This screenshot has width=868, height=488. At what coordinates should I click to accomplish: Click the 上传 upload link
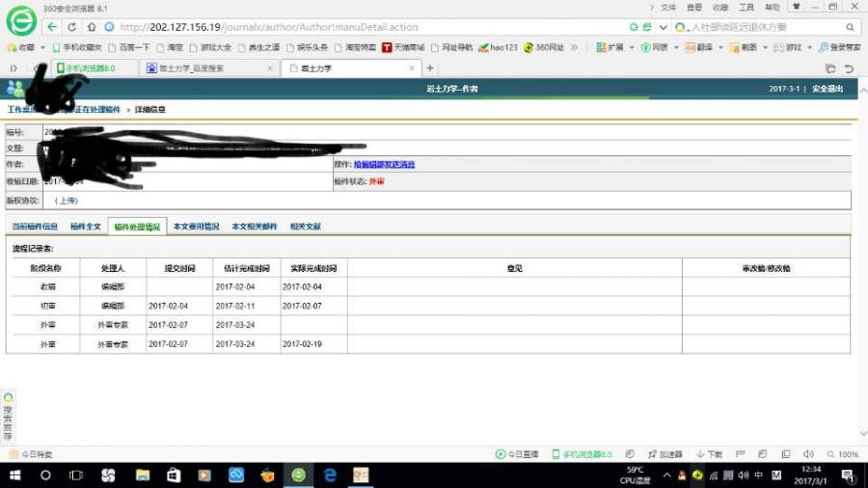pyautogui.click(x=67, y=201)
